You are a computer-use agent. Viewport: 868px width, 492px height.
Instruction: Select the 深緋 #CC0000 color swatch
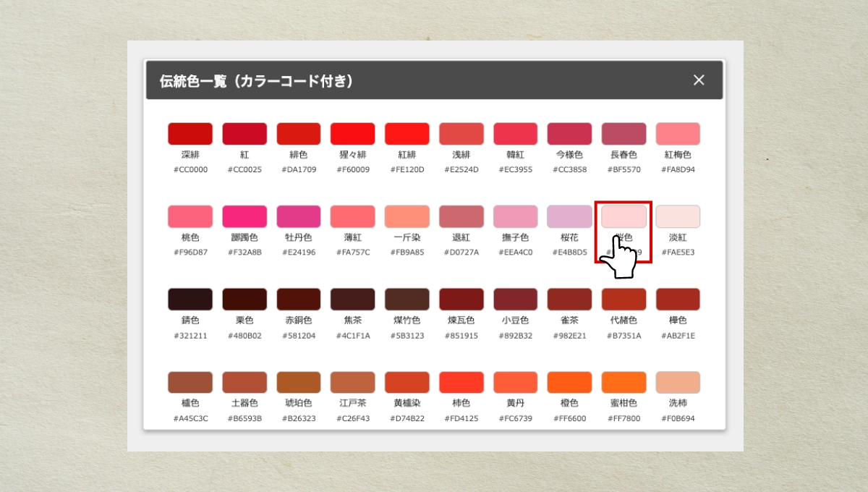(190, 134)
